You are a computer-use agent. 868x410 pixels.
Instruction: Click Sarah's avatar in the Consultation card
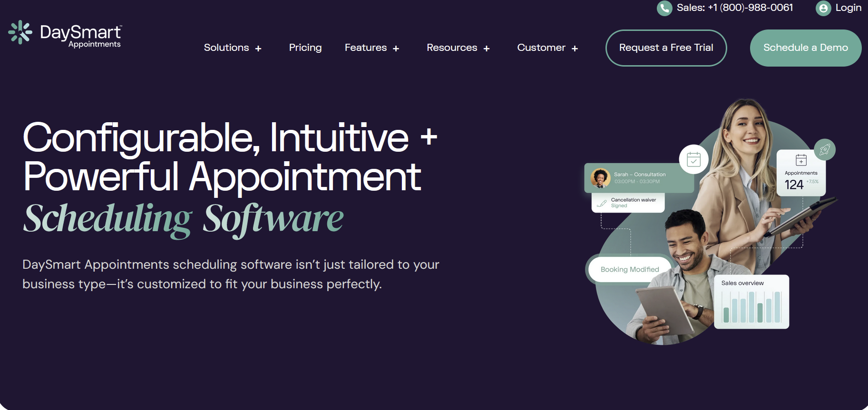point(600,178)
